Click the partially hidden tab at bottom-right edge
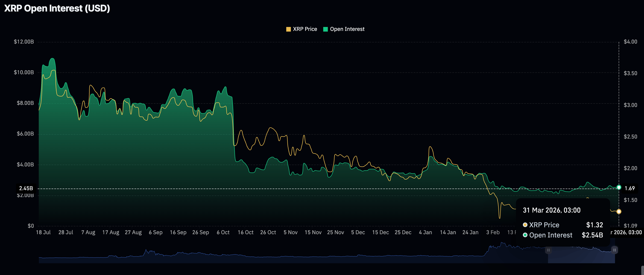The width and height of the screenshot is (644, 275). pos(642,270)
